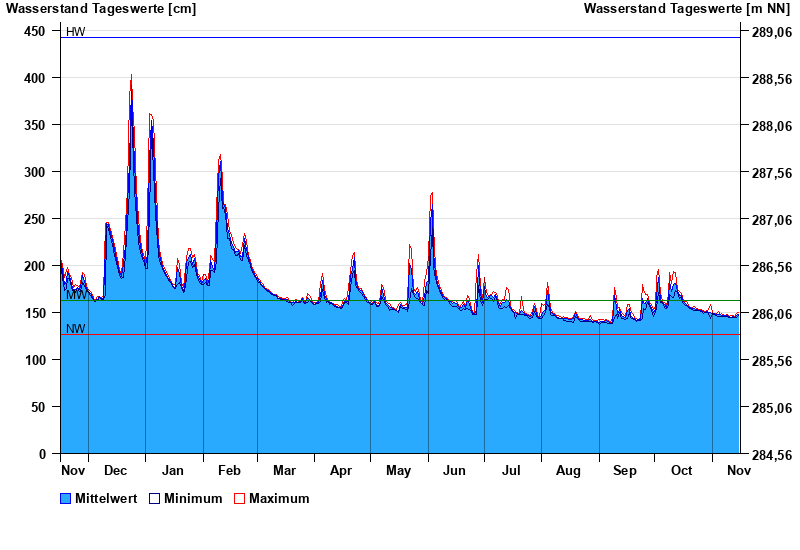Select the Feb month label on the x-axis
800x550 pixels.
(x=230, y=470)
